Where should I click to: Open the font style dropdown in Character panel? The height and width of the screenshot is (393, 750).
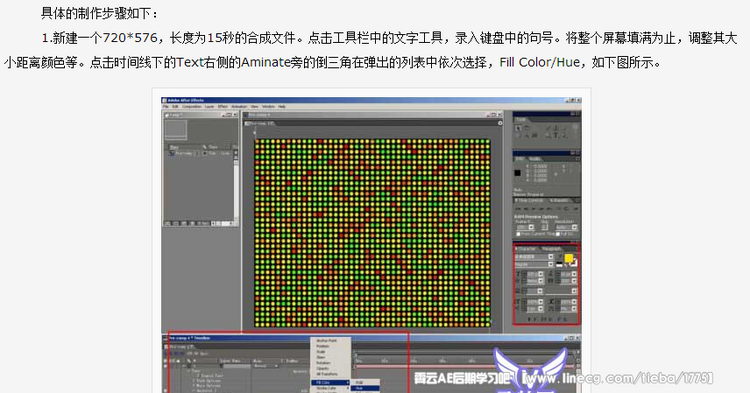click(534, 264)
